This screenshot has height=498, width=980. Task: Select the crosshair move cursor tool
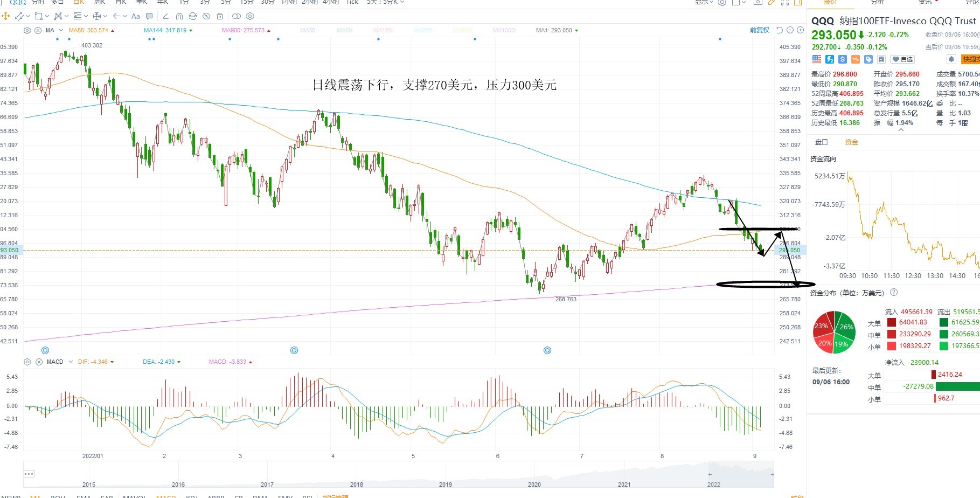(5, 16)
